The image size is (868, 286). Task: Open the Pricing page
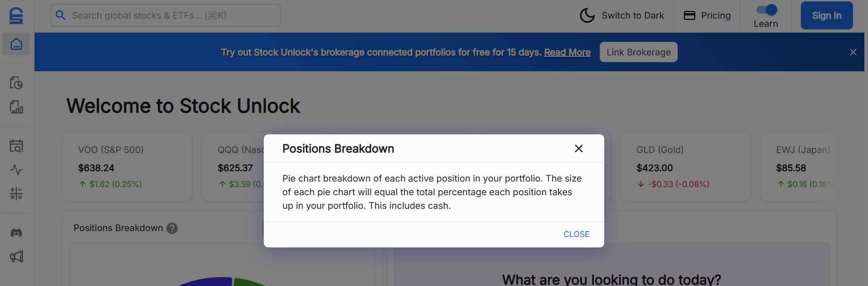716,15
